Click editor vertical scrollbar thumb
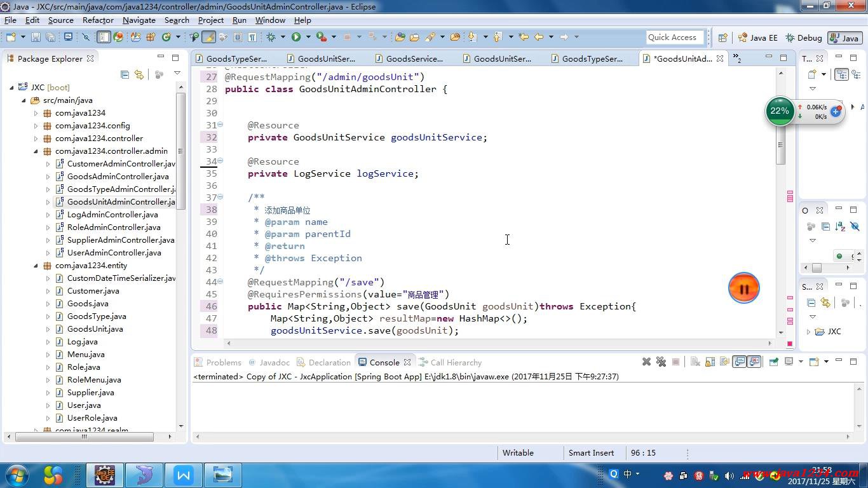The height and width of the screenshot is (488, 868). click(781, 144)
